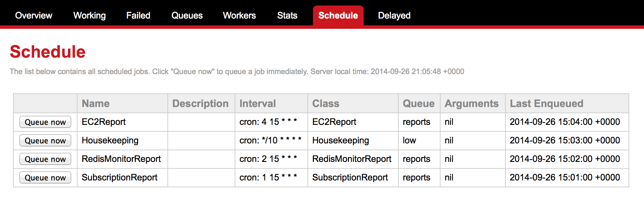644x200 pixels.
Task: Open the Queues tab
Action: 187,15
